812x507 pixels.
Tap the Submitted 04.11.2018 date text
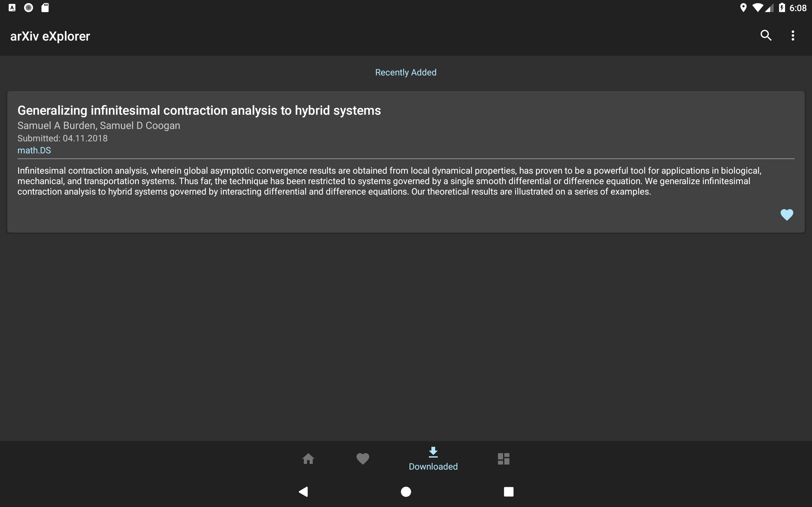tap(62, 138)
